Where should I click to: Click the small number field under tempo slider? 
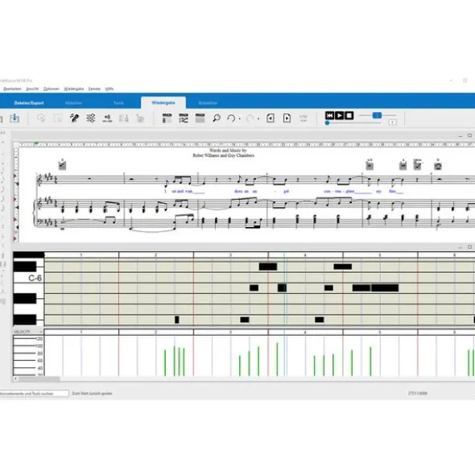point(392,122)
